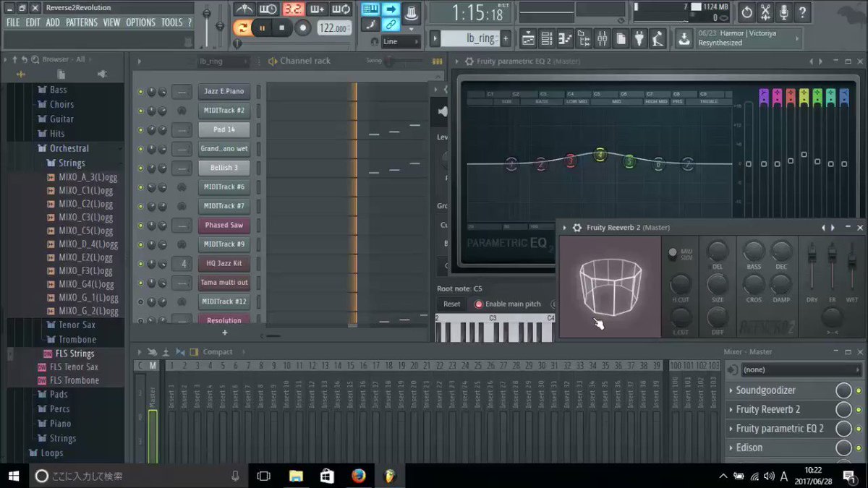868x488 pixels.
Task: Open the VIEW menu
Action: (x=111, y=22)
